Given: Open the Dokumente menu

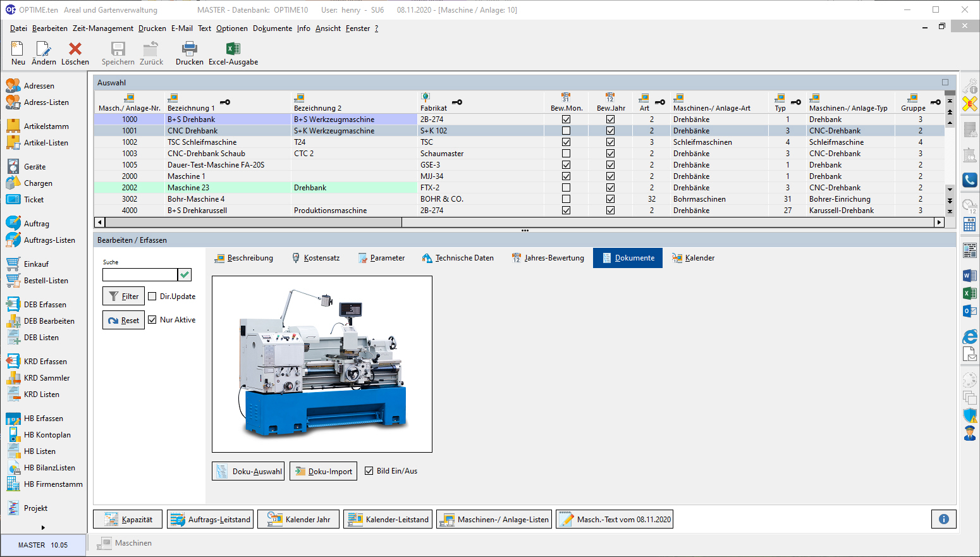Looking at the screenshot, I should click(273, 28).
